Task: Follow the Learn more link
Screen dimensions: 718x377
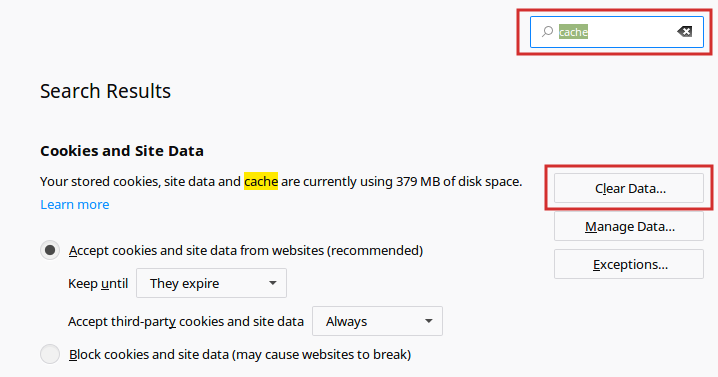Action: tap(75, 204)
